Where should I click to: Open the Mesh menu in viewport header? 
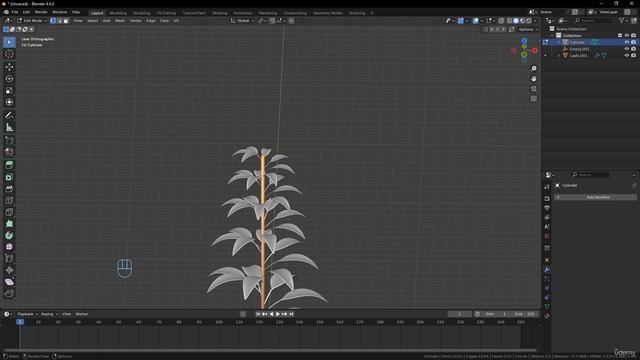pos(120,20)
